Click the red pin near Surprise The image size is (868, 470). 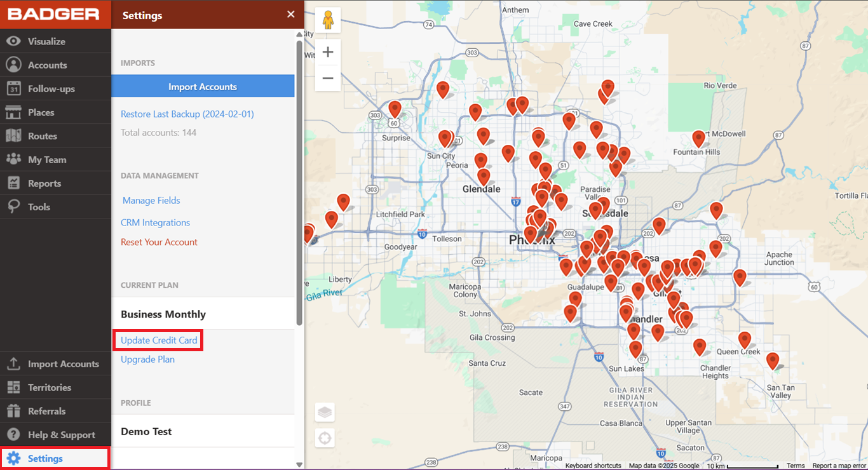[395, 110]
